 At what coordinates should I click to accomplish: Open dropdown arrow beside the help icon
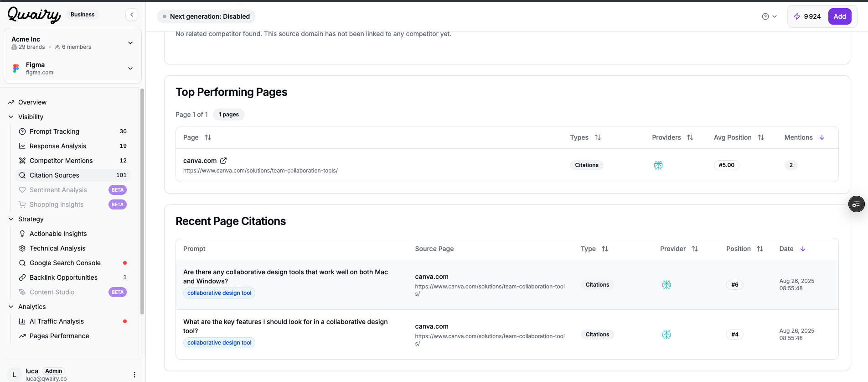pyautogui.click(x=775, y=16)
